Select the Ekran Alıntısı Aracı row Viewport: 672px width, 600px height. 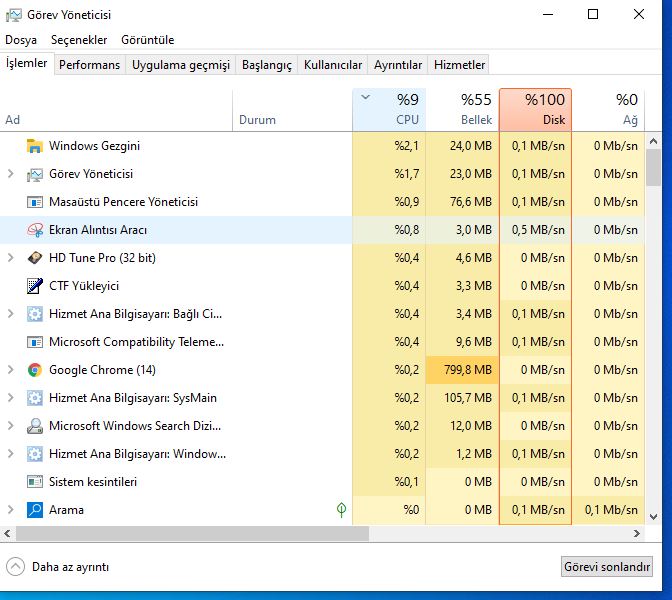[x=322, y=230]
